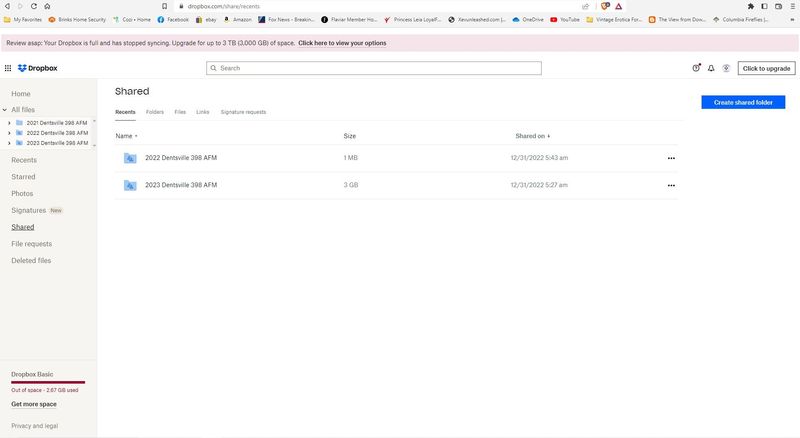The width and height of the screenshot is (800, 438).
Task: Reload the page with the refresh icon
Action: tap(34, 6)
